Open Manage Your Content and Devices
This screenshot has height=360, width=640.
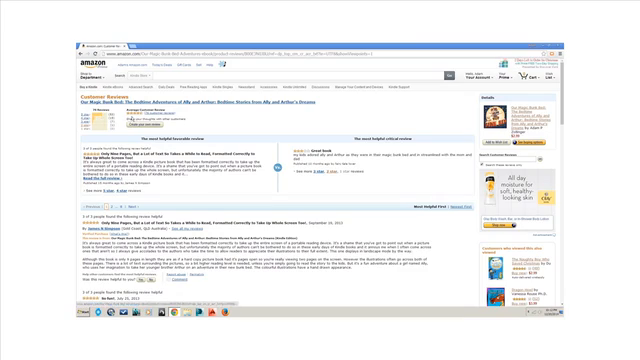pos(359,87)
